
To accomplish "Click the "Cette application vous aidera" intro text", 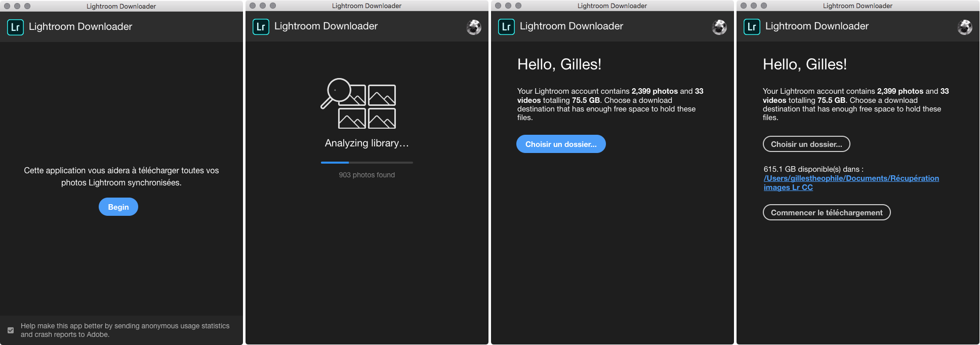I will click(x=121, y=176).
